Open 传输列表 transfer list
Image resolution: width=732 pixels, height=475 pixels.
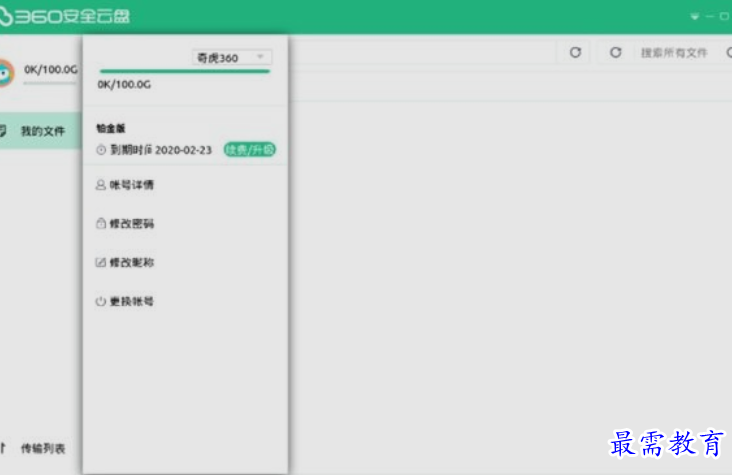pyautogui.click(x=41, y=448)
